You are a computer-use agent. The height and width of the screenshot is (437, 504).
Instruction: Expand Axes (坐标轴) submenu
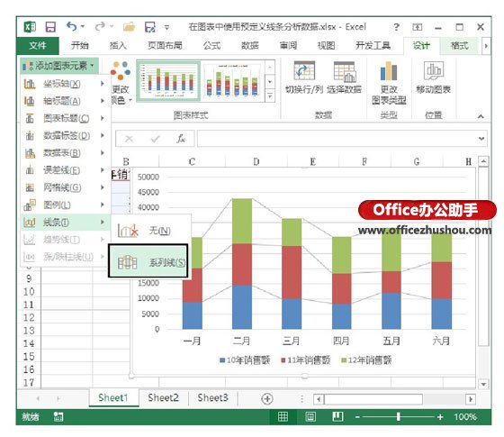[65, 84]
